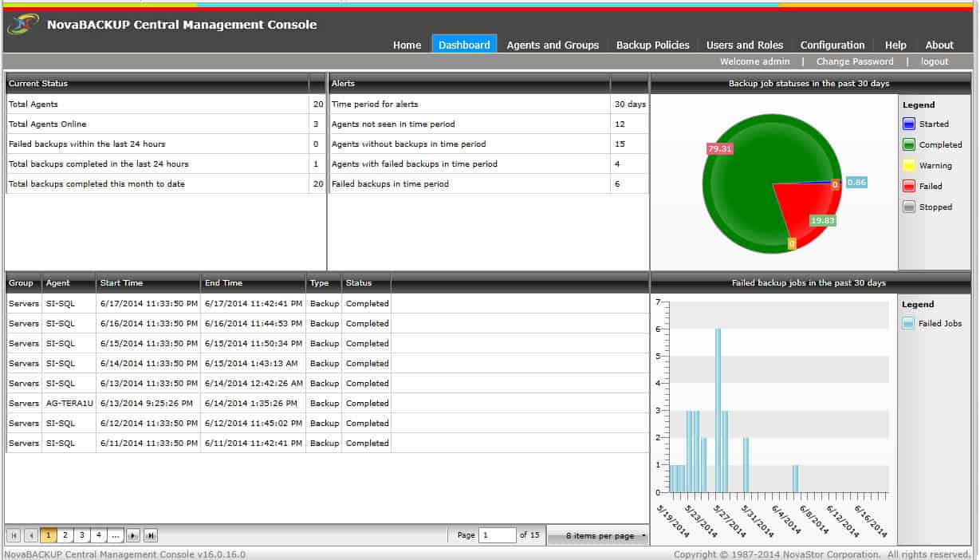Click the Started blue legend swatch
This screenshot has width=980, height=560.
coord(909,124)
